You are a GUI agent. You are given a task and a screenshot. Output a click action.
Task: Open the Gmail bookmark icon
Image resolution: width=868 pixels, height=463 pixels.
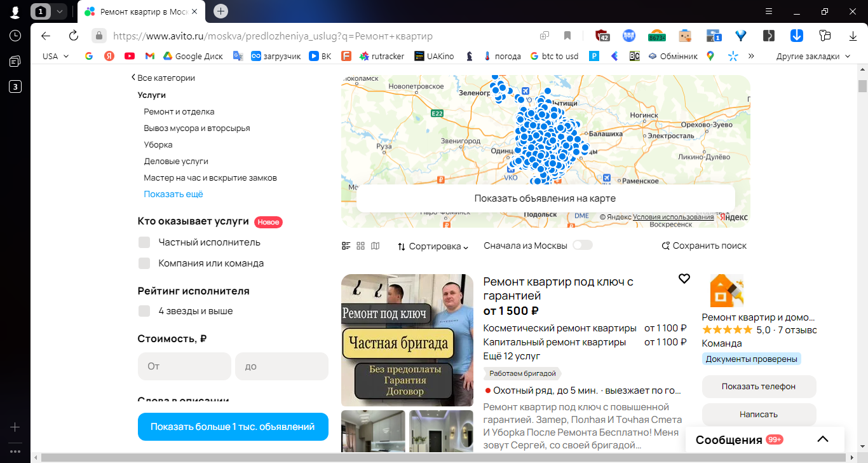[150, 56]
